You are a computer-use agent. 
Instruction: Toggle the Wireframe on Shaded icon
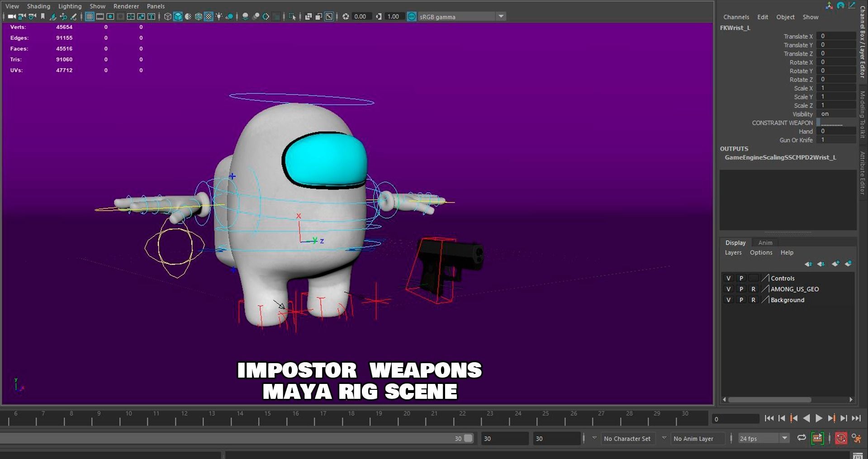(x=199, y=16)
